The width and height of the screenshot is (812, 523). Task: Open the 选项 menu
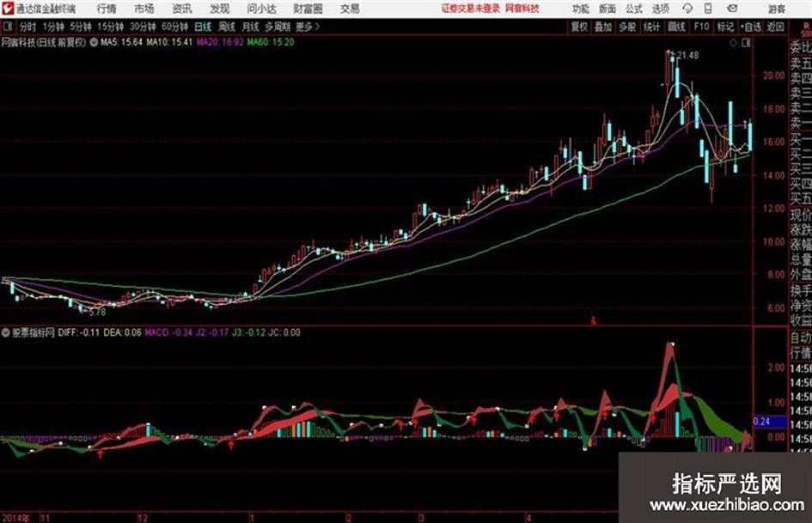660,9
